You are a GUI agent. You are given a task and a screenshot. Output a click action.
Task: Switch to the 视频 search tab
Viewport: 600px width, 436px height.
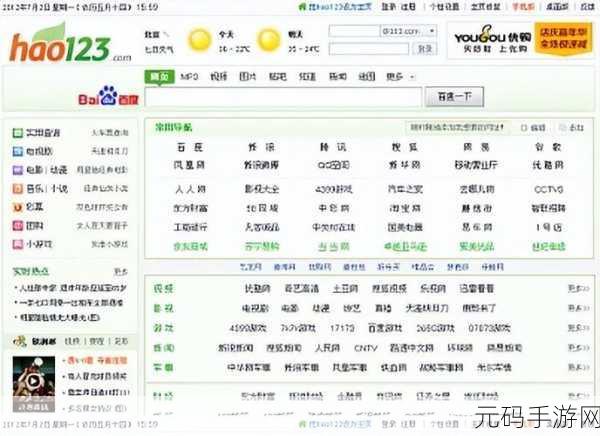point(218,77)
